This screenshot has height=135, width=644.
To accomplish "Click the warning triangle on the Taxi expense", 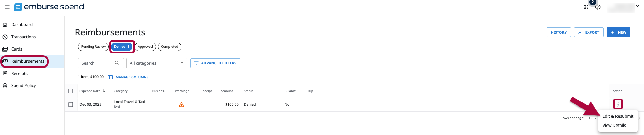I will pos(181,104).
